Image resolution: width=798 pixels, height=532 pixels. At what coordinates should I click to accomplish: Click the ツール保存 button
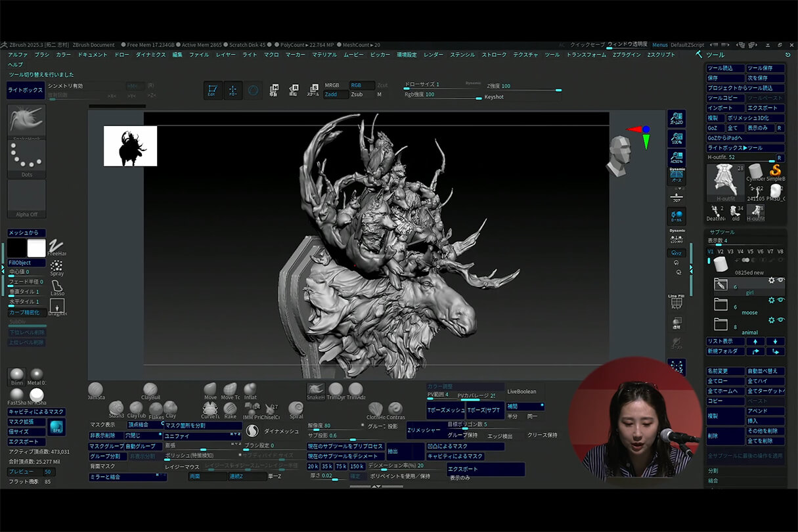(765, 68)
